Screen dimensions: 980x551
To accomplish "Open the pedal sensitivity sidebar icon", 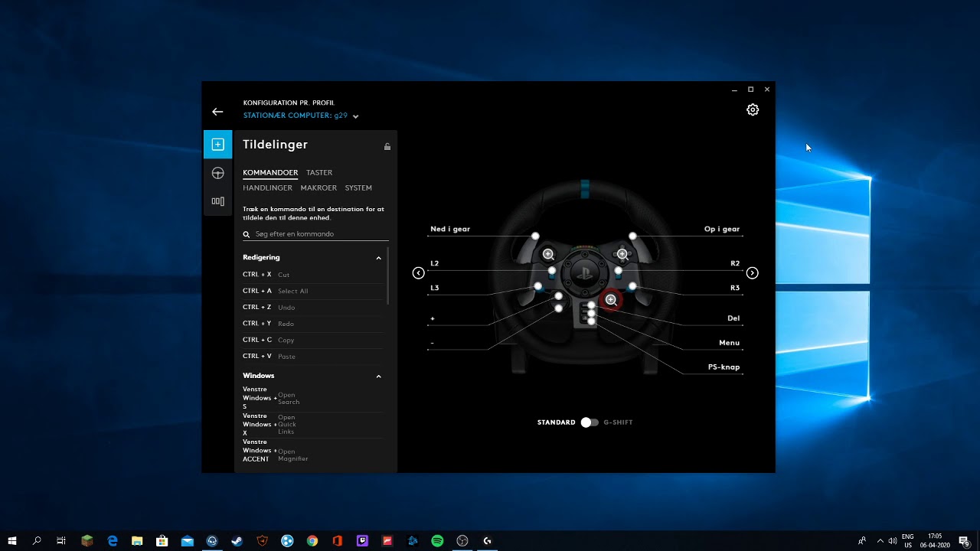I will pyautogui.click(x=217, y=201).
